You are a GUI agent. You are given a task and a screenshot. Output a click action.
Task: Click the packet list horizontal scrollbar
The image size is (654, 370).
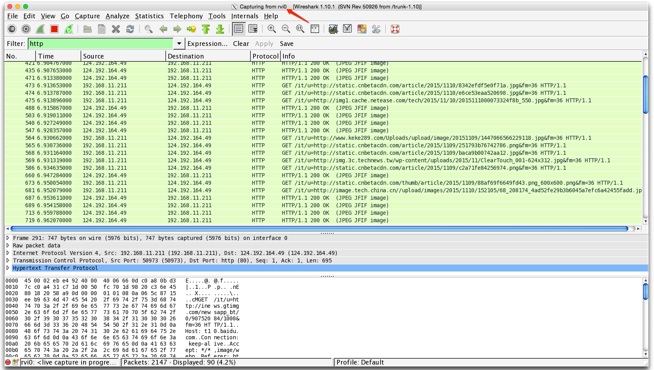319,229
